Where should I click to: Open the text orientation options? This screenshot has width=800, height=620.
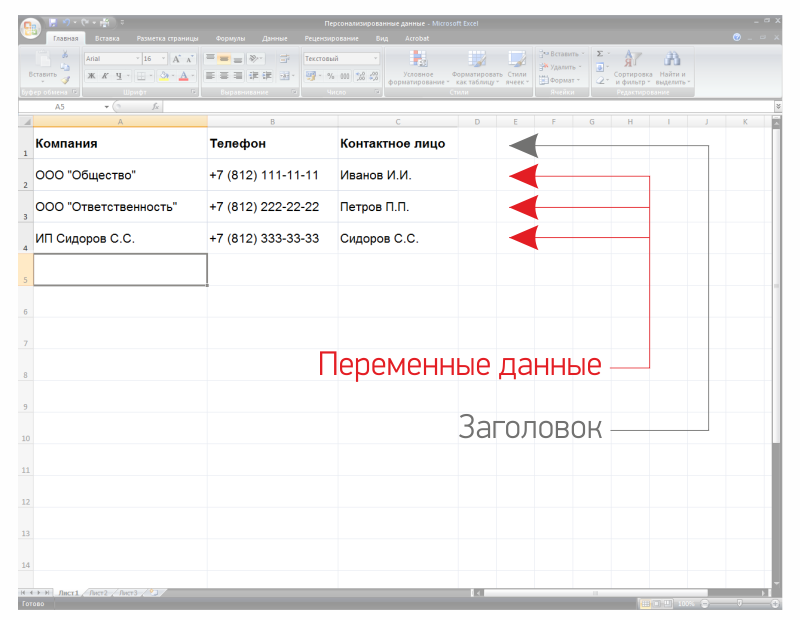coord(255,59)
